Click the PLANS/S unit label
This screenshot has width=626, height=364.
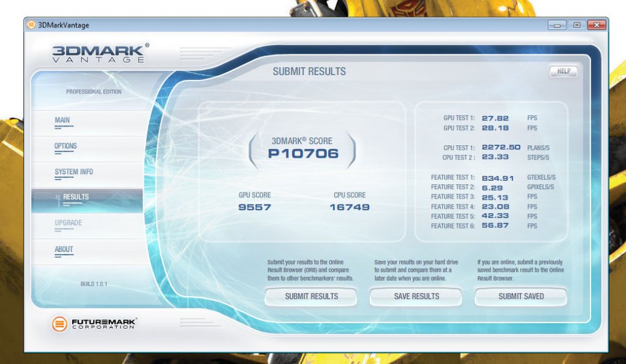point(538,148)
